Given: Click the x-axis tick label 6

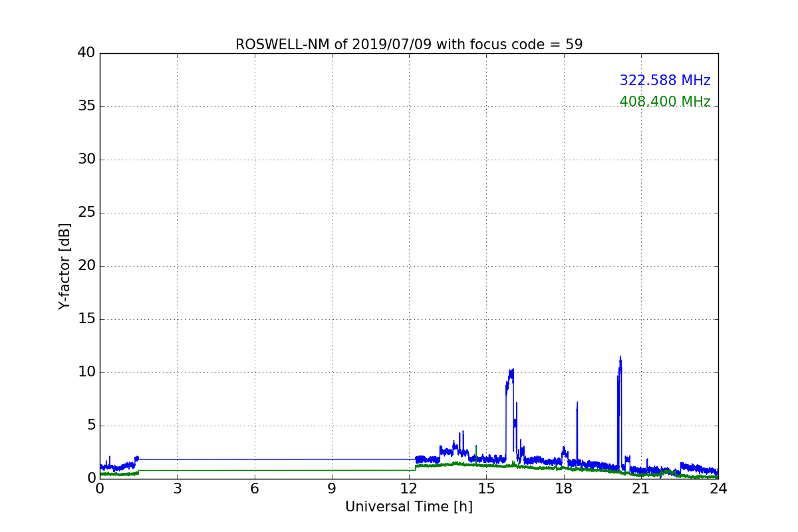Looking at the screenshot, I should [x=254, y=489].
